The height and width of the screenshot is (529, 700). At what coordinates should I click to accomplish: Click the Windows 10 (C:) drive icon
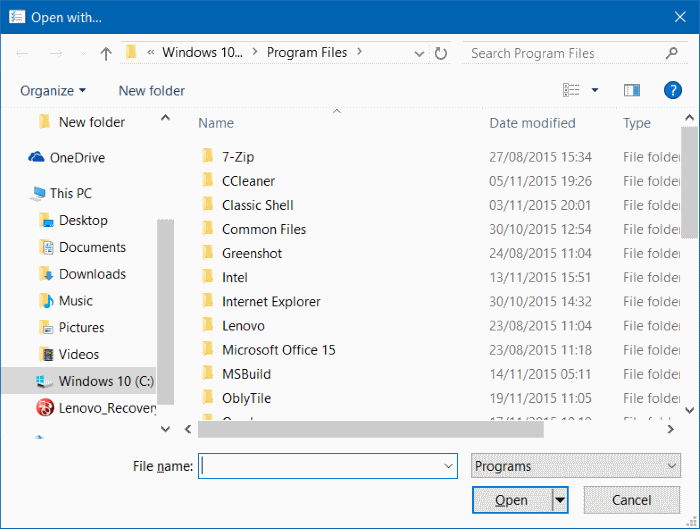point(44,381)
